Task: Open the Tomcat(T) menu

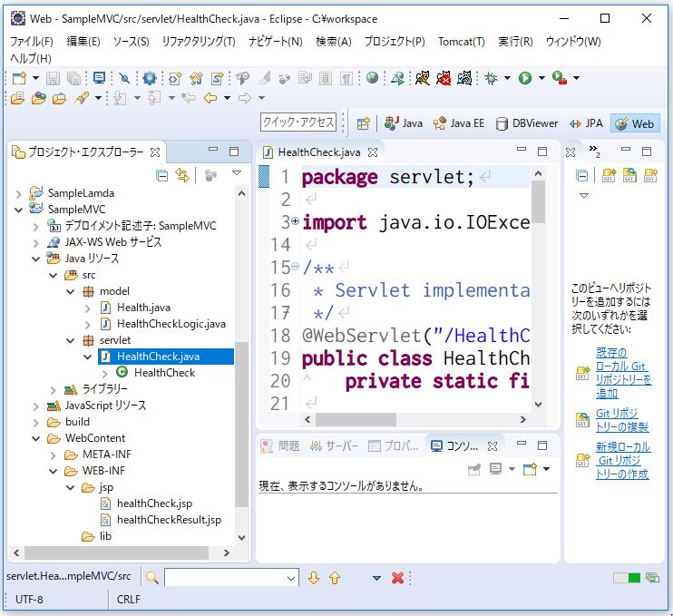Action: coord(461,42)
